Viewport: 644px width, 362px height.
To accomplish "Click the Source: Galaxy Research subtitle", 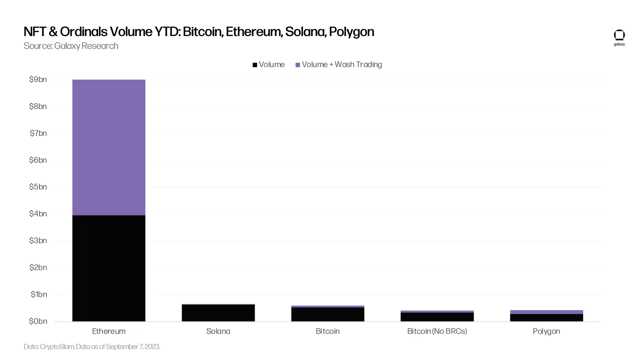I will (71, 46).
